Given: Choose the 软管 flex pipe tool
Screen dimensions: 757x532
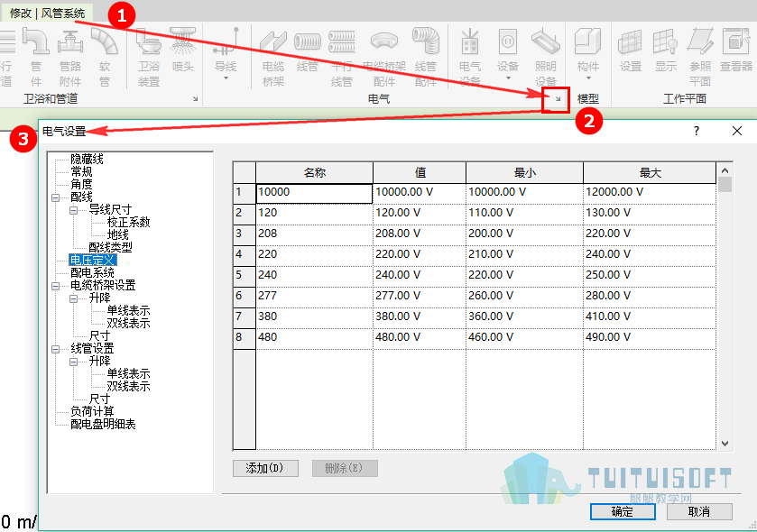Looking at the screenshot, I should 105,57.
